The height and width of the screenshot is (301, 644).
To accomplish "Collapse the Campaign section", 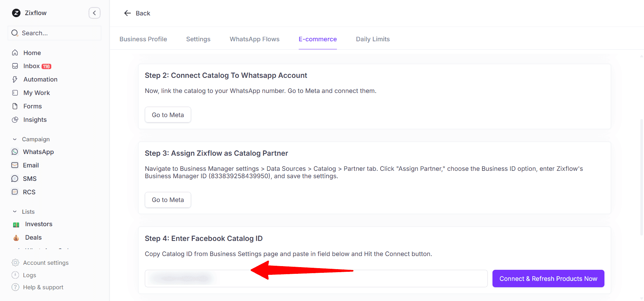I will tap(15, 139).
